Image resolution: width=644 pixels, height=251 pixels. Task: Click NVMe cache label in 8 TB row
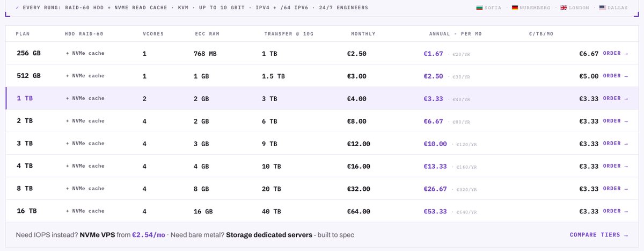[85, 189]
